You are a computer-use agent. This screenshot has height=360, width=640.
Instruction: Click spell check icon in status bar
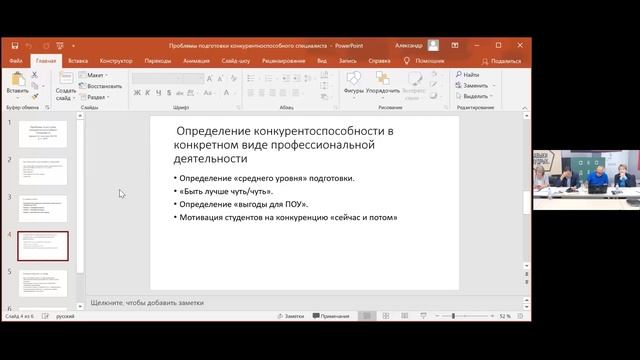coord(45,316)
